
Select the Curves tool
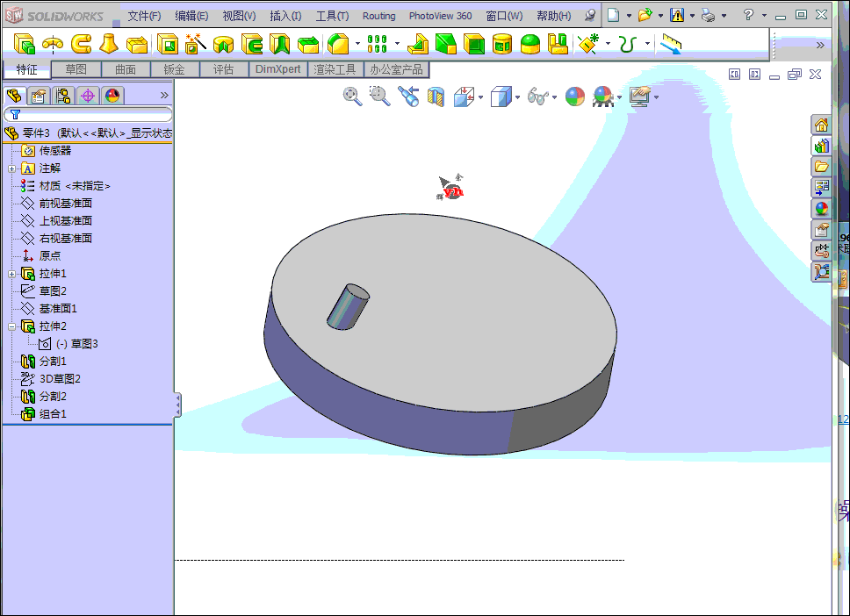[627, 44]
